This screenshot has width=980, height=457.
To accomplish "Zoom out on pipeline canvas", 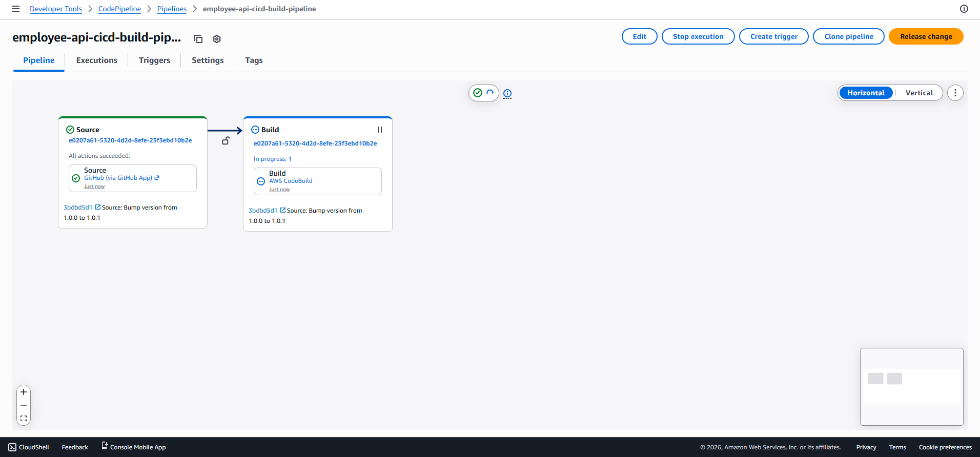I will coord(24,405).
